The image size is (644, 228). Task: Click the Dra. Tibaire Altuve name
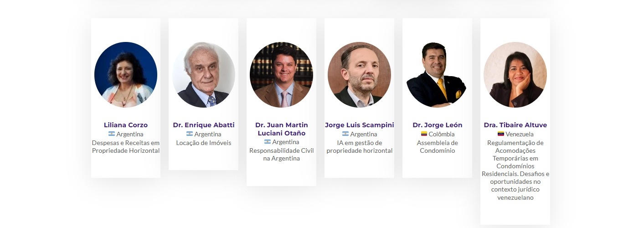click(515, 125)
